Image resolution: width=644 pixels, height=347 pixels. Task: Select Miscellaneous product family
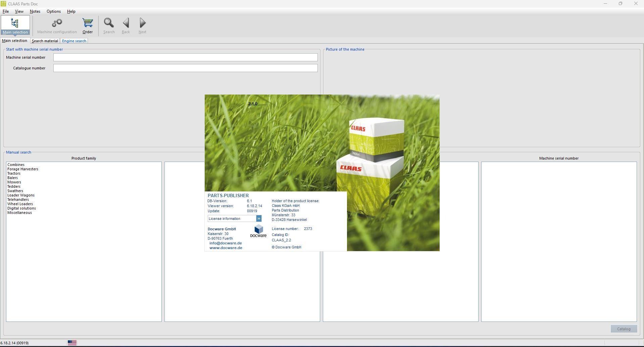19,213
